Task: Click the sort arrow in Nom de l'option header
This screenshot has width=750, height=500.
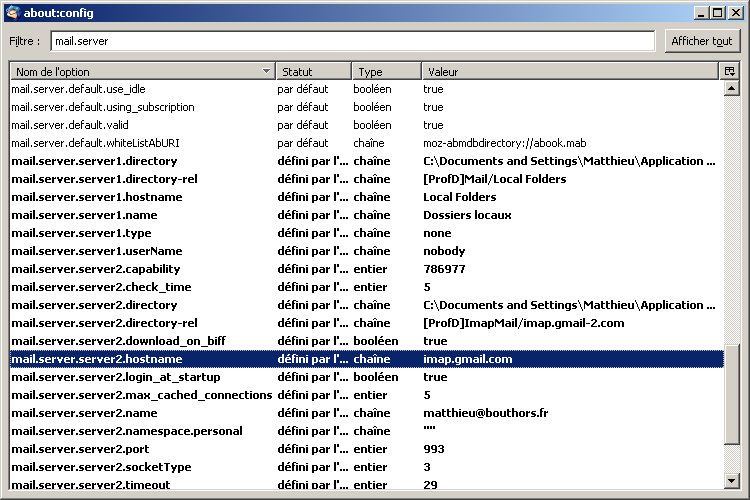Action: pyautogui.click(x=265, y=72)
